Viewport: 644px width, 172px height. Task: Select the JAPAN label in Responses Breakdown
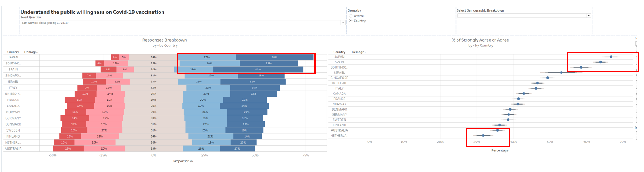(13, 57)
